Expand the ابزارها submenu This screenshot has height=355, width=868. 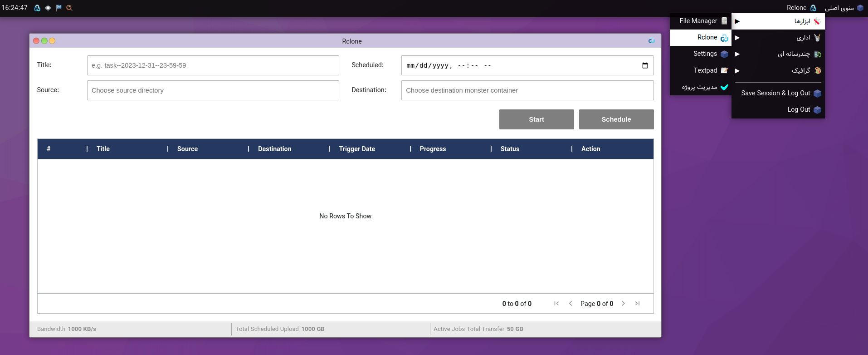point(778,21)
